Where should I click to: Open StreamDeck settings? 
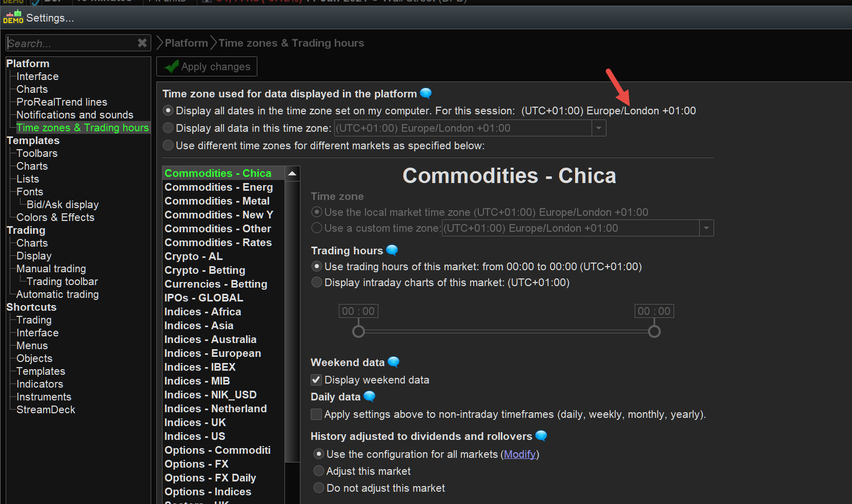46,410
